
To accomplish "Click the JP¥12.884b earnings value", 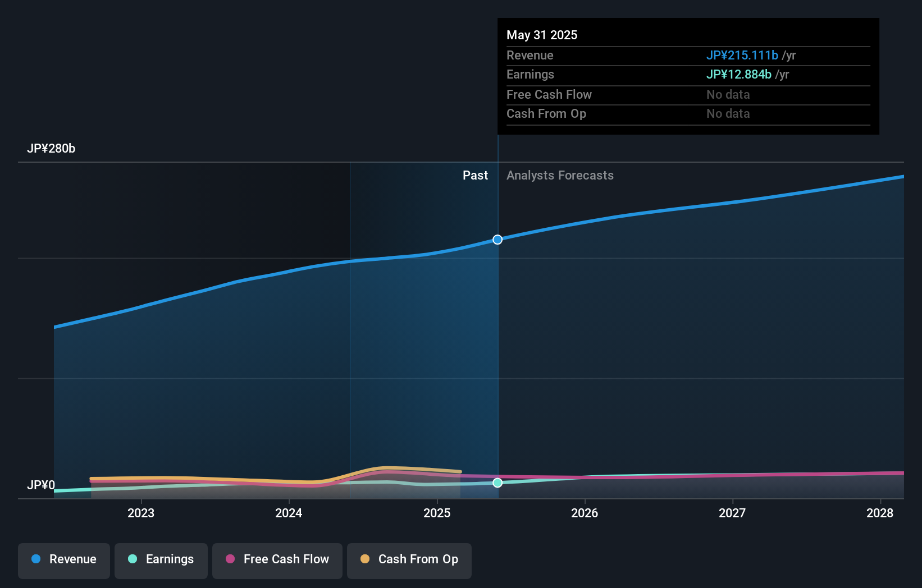I will [739, 74].
